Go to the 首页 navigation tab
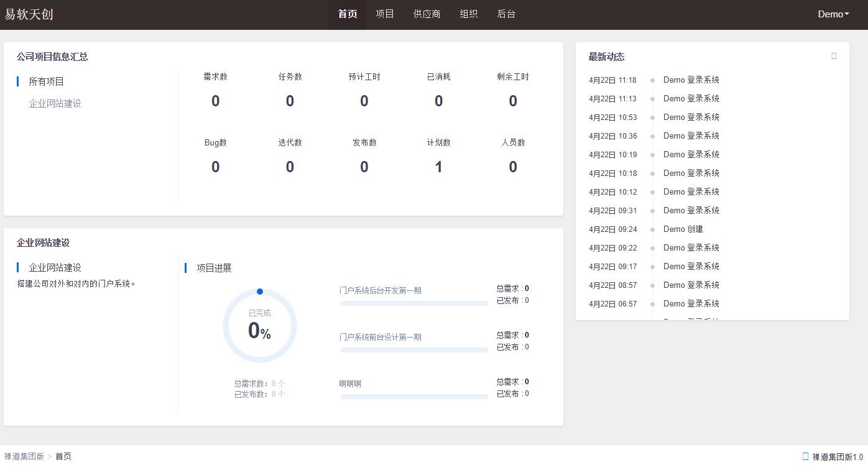This screenshot has height=465, width=868. (348, 14)
